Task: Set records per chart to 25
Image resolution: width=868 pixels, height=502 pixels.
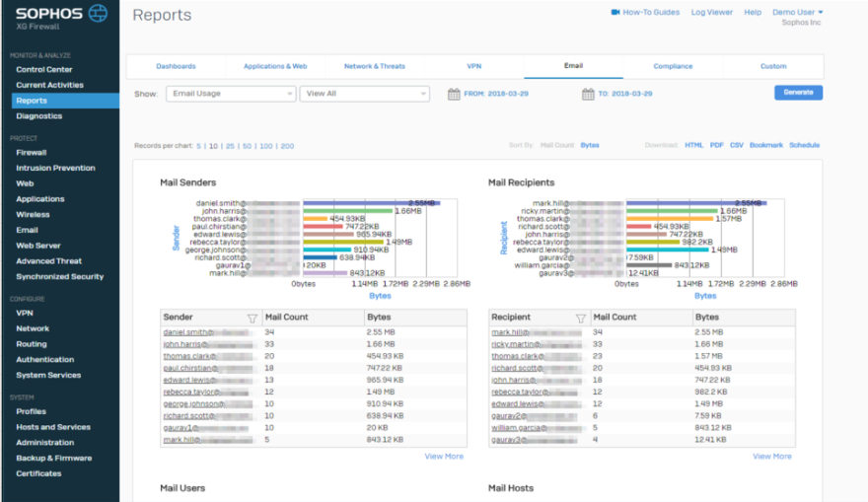Action: [x=229, y=146]
